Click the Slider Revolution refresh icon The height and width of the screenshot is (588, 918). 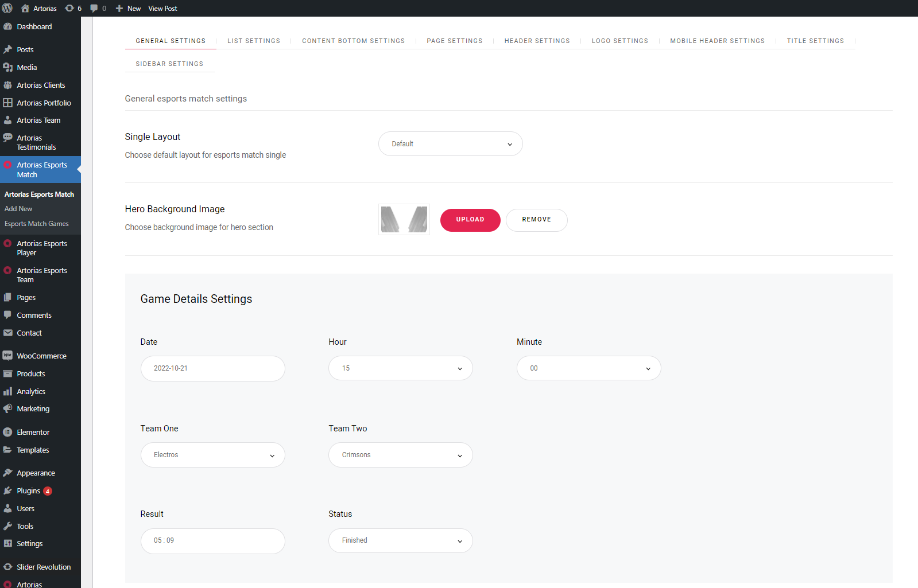tap(7, 567)
